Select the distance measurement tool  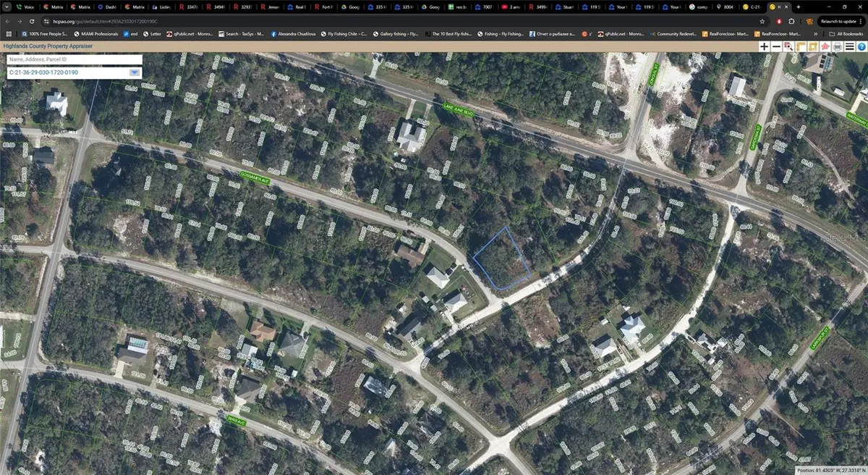[x=800, y=46]
